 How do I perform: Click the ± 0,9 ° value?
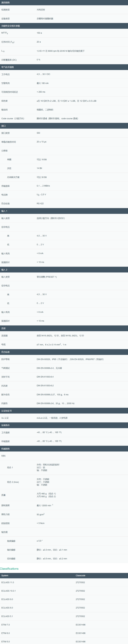coord(40,541)
